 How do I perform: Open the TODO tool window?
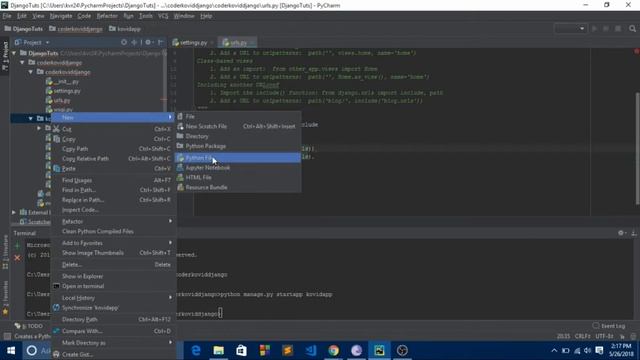(x=29, y=326)
